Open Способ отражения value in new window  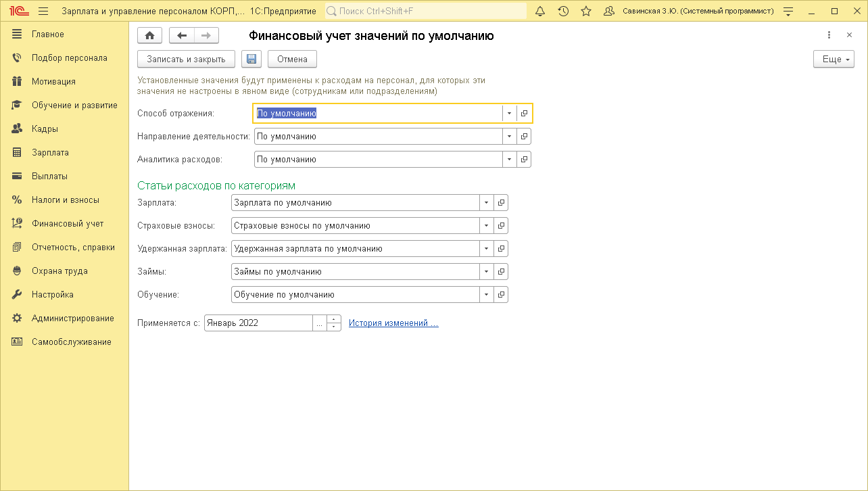524,114
